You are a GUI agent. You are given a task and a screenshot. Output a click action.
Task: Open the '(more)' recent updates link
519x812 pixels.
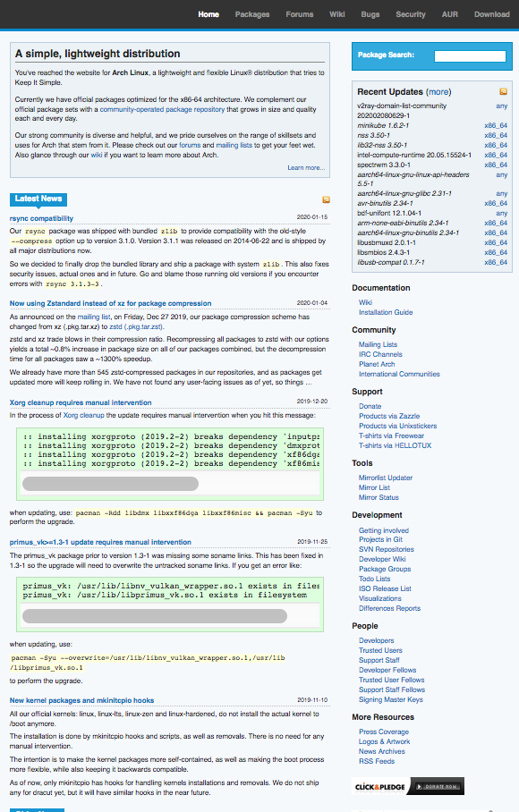(438, 91)
